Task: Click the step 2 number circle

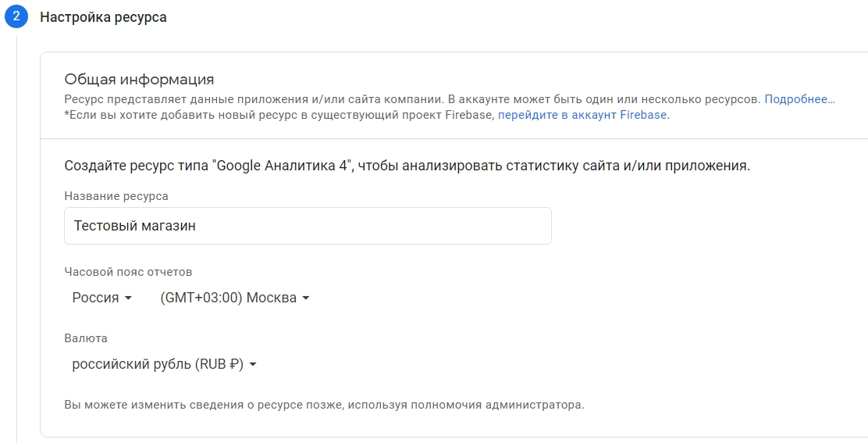Action: pyautogui.click(x=16, y=16)
